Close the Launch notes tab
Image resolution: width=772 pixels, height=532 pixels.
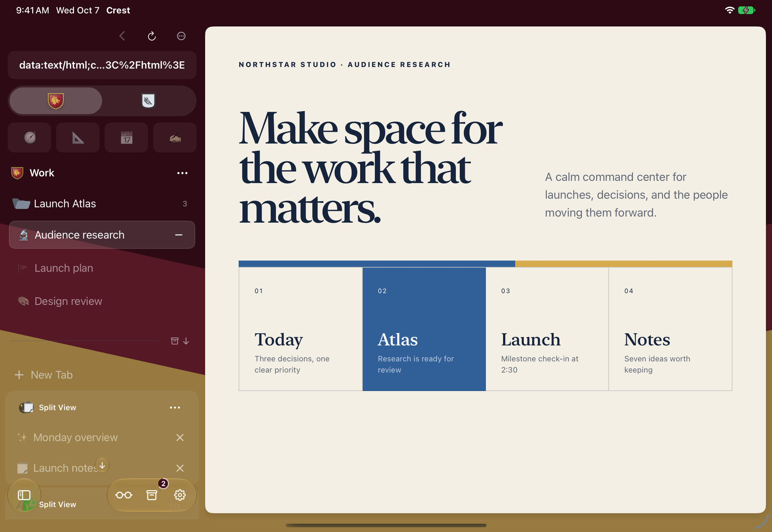click(x=180, y=468)
